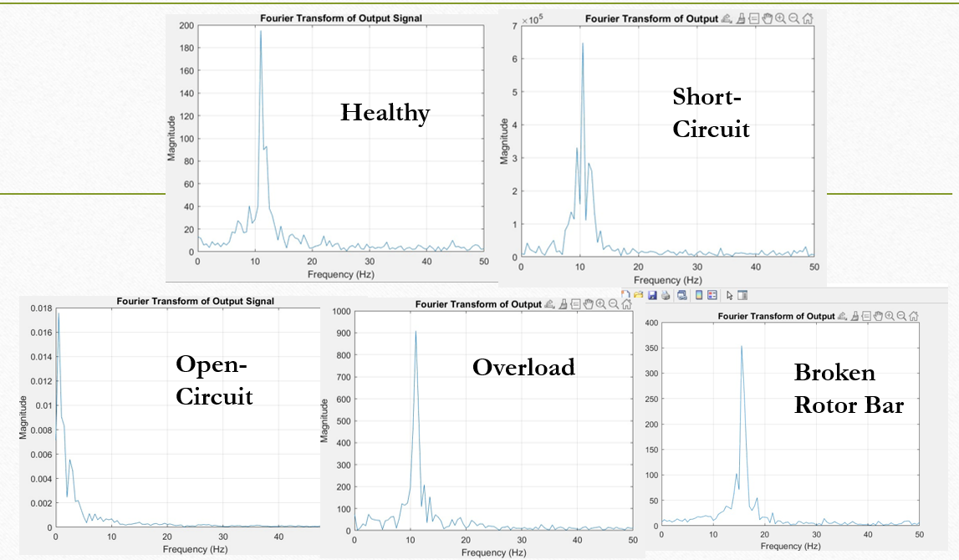The image size is (959, 560).
Task: Click the Healthy plot title 'Fourier Transform of Output Signal'
Action: click(341, 18)
